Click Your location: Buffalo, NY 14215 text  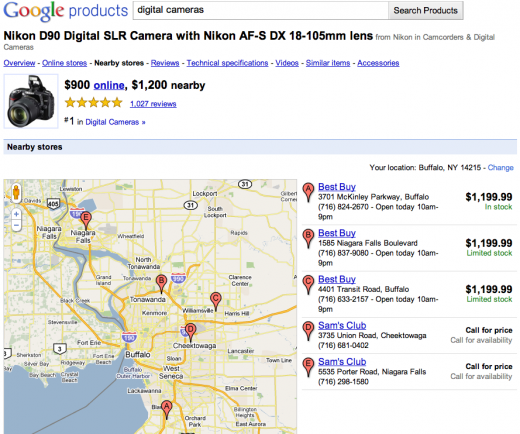coord(425,168)
